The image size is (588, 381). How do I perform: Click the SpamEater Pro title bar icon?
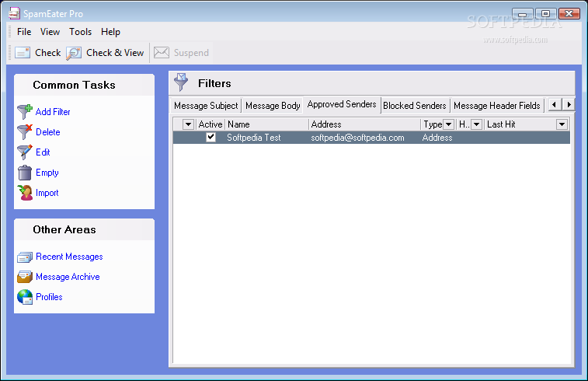tap(14, 13)
